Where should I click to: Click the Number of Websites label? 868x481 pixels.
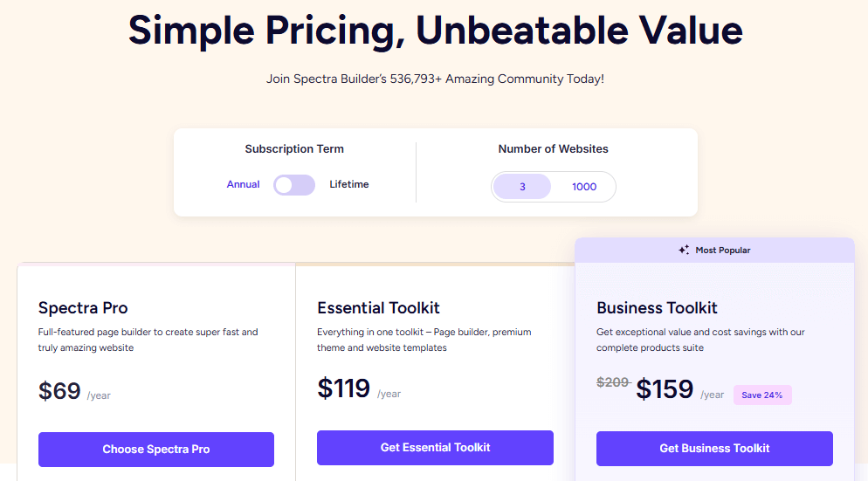[553, 149]
